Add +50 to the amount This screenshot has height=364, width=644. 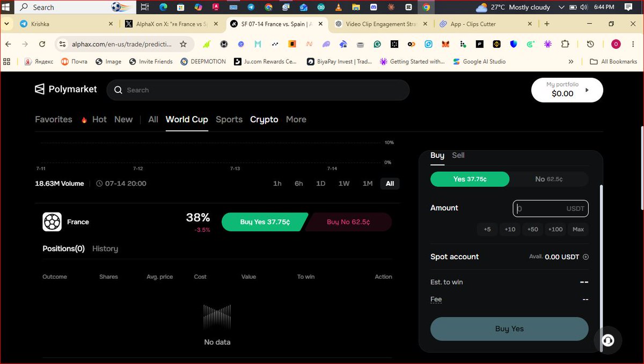532,230
